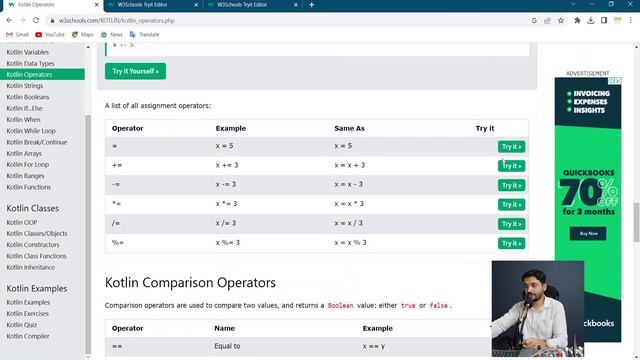The width and height of the screenshot is (640, 360).
Task: Open Kotlin Ranges in the sidebar
Action: pos(25,176)
